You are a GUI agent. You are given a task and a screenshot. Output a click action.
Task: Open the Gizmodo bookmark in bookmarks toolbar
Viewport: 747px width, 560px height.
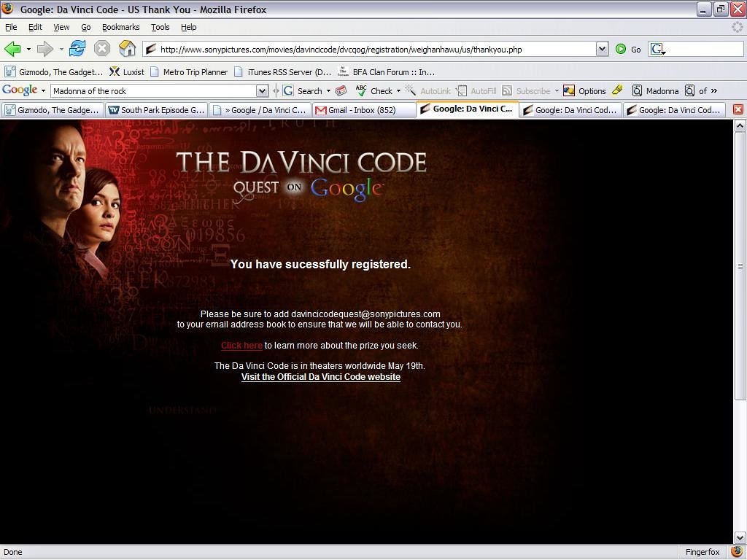(54, 72)
